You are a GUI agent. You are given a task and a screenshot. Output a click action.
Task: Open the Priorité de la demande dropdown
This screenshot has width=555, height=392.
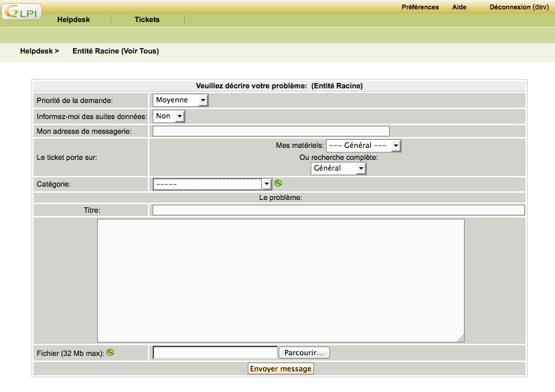click(181, 100)
